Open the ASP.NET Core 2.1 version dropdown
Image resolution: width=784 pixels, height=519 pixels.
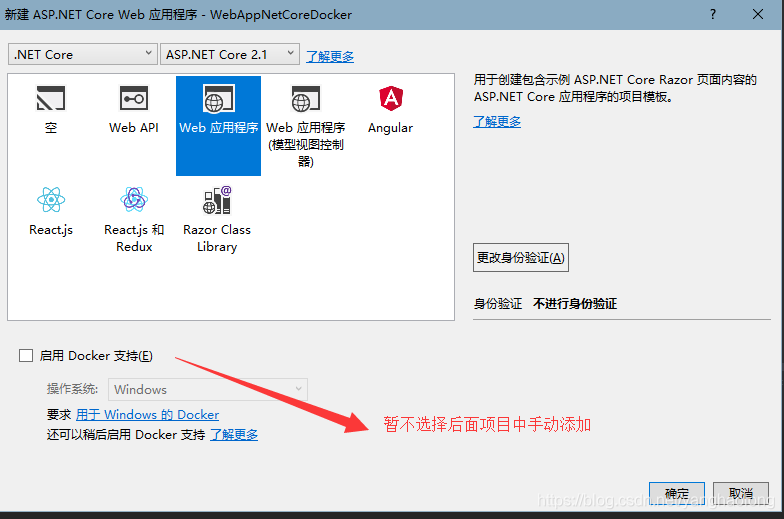[x=230, y=54]
